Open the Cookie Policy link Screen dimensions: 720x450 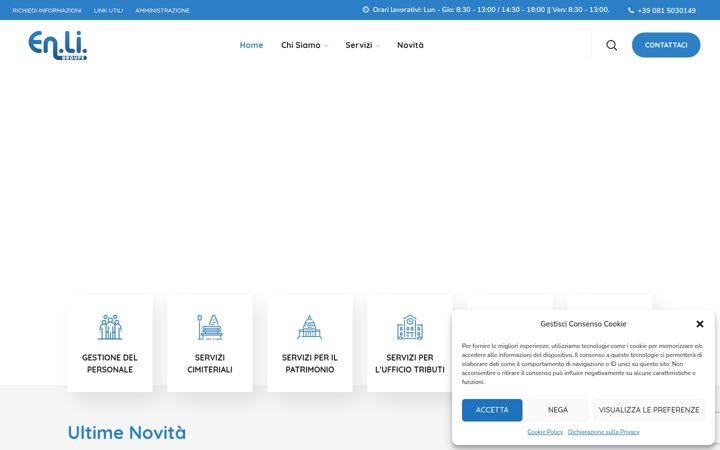click(x=545, y=432)
